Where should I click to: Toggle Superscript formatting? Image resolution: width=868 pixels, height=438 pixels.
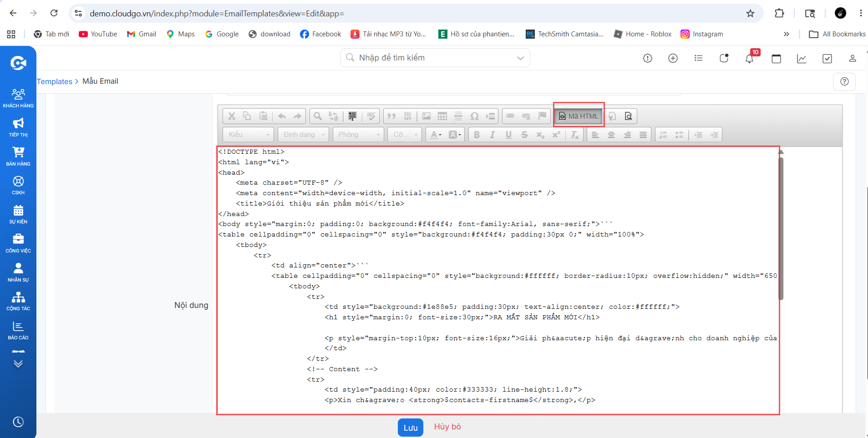(556, 135)
